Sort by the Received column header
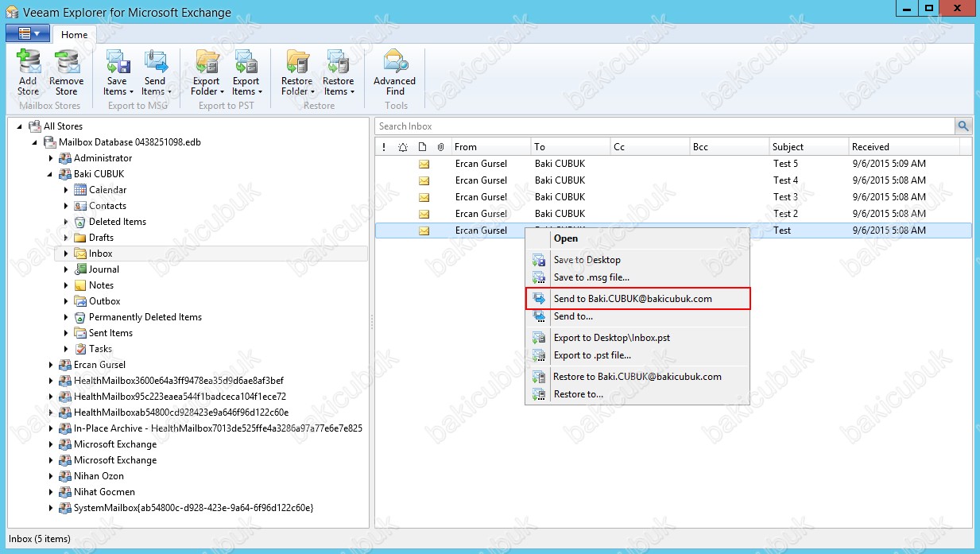 (904, 147)
